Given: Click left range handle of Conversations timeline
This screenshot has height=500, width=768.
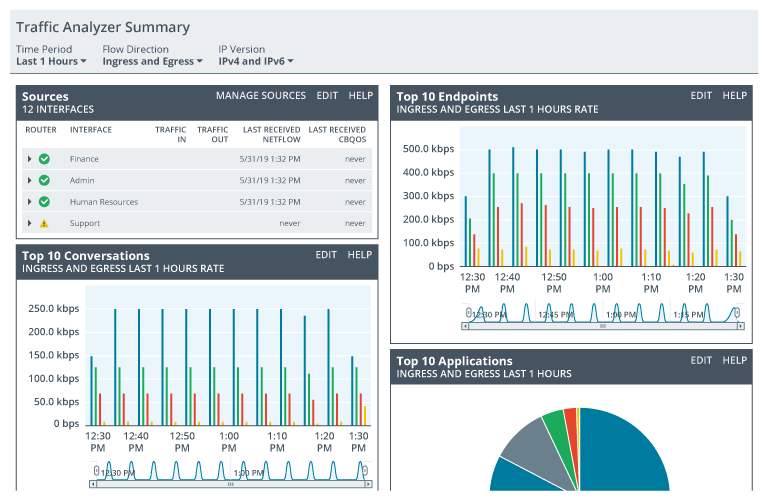Looking at the screenshot, I should pyautogui.click(x=96, y=471).
